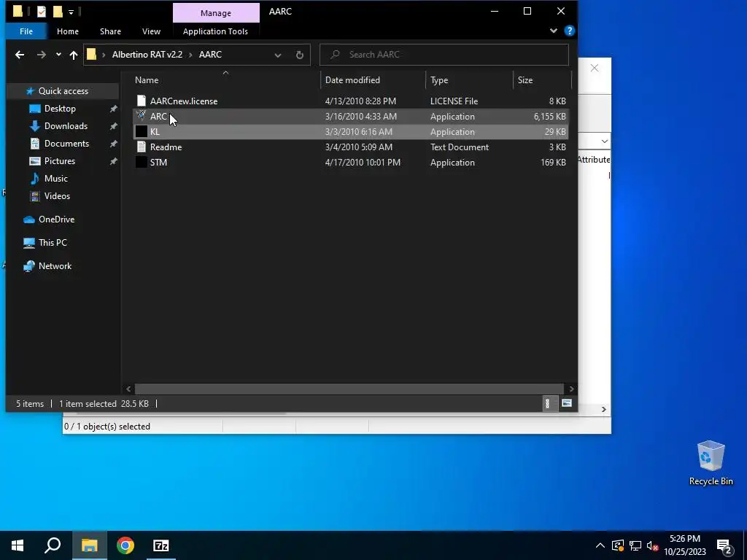Click Properties icon in title bar
747x560 pixels.
pyautogui.click(x=42, y=12)
